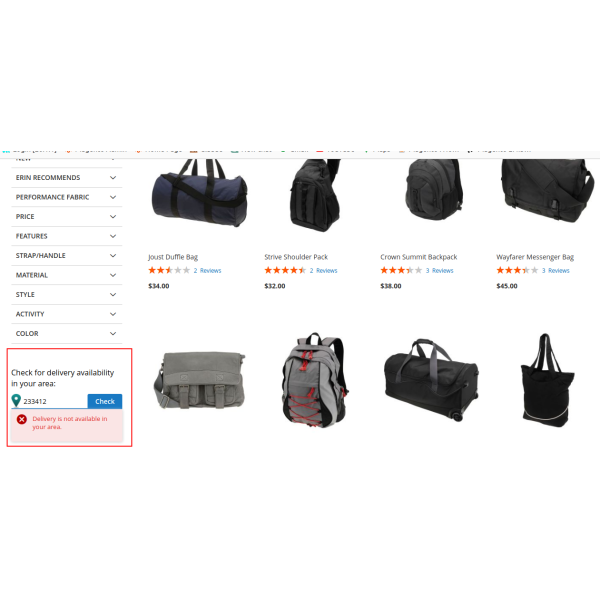The height and width of the screenshot is (600, 600).
Task: Click Joust Duffle Bag star rating
Action: pyautogui.click(x=169, y=271)
